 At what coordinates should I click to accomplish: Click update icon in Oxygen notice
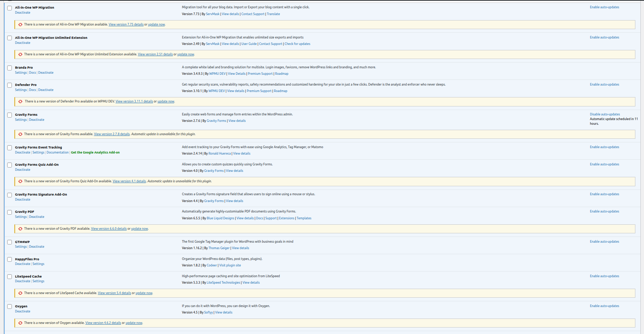coord(21,323)
